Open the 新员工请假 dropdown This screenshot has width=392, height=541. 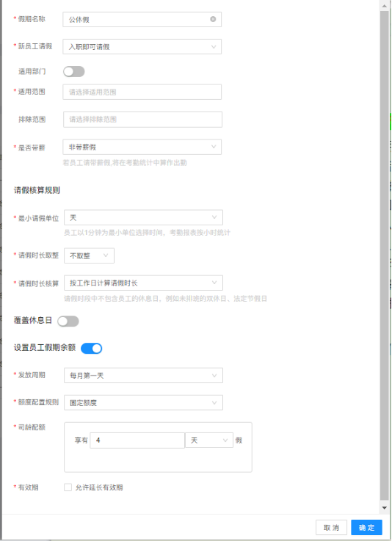pyautogui.click(x=142, y=46)
